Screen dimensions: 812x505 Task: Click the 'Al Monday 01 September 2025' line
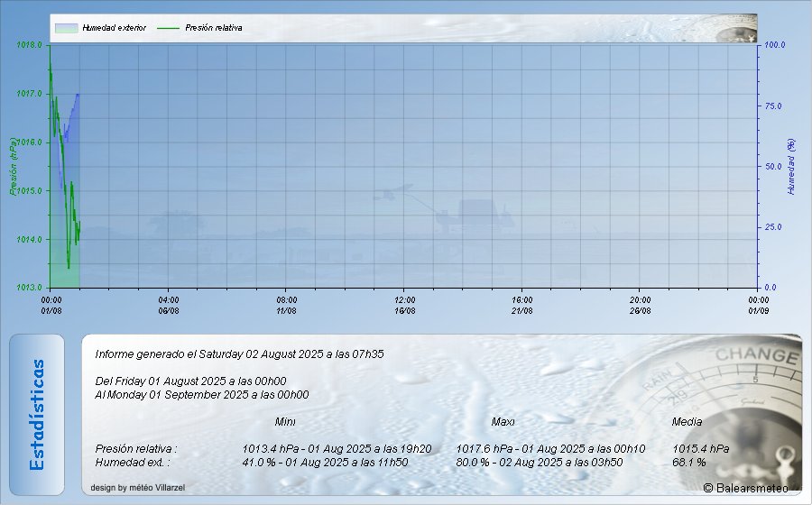[x=202, y=395]
